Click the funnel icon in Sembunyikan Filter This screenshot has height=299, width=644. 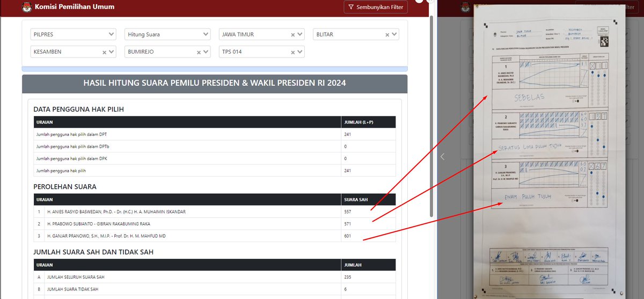click(351, 8)
